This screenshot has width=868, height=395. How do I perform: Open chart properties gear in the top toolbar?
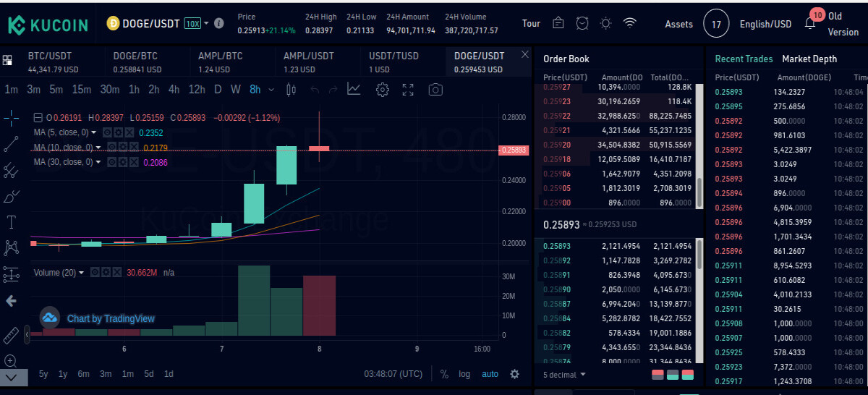click(383, 90)
